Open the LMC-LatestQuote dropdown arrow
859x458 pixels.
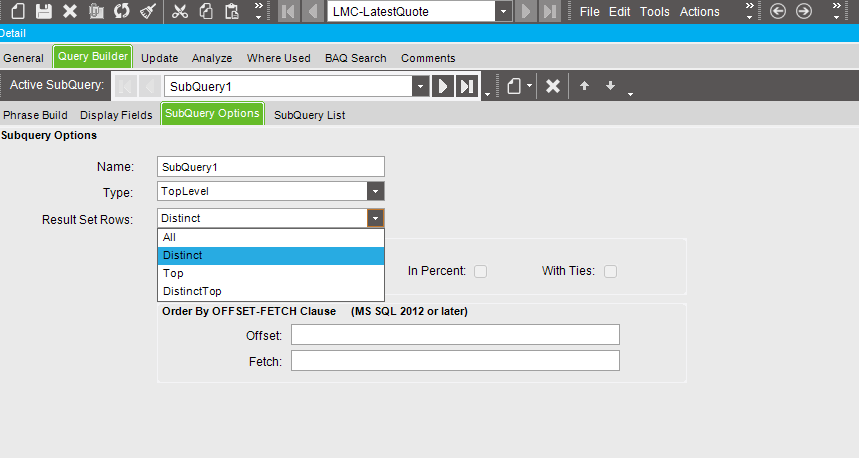(503, 12)
